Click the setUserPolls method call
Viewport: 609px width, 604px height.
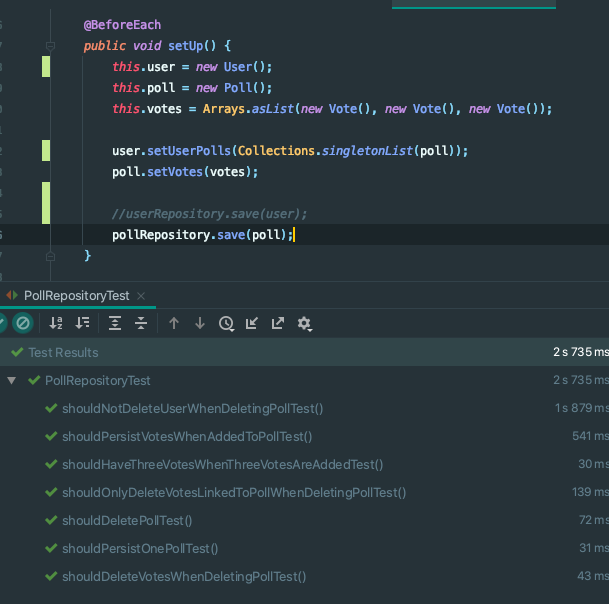click(x=189, y=151)
